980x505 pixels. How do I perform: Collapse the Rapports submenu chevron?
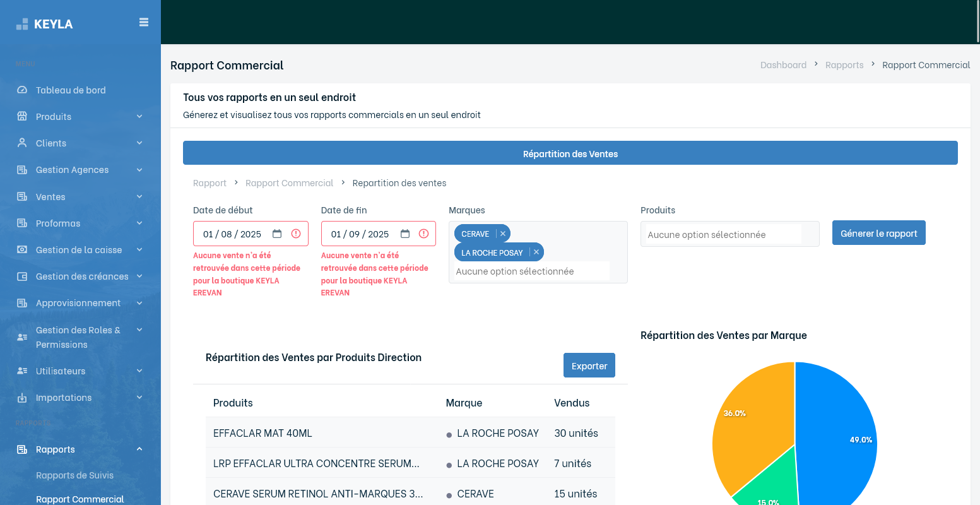click(x=139, y=449)
